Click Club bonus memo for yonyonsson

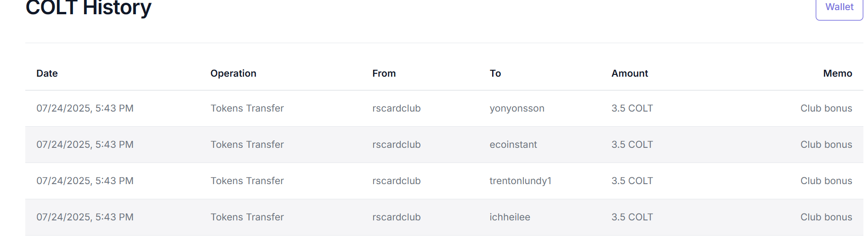coord(826,108)
